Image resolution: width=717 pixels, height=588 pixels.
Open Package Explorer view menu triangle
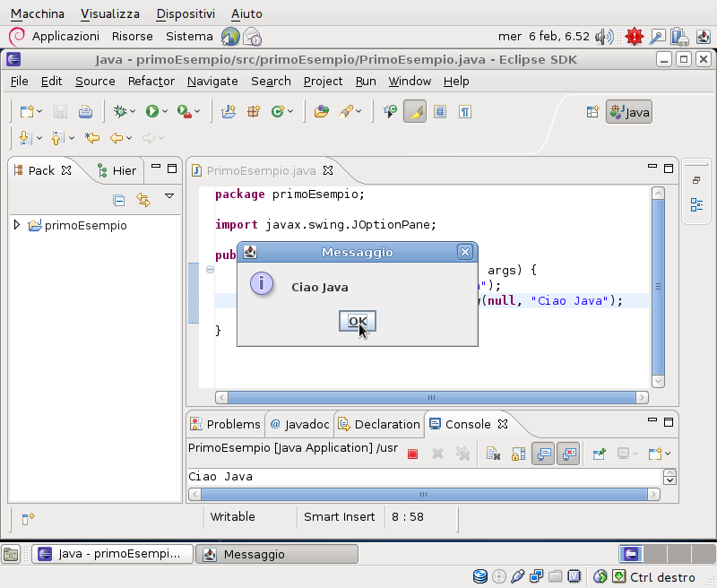pos(169,196)
